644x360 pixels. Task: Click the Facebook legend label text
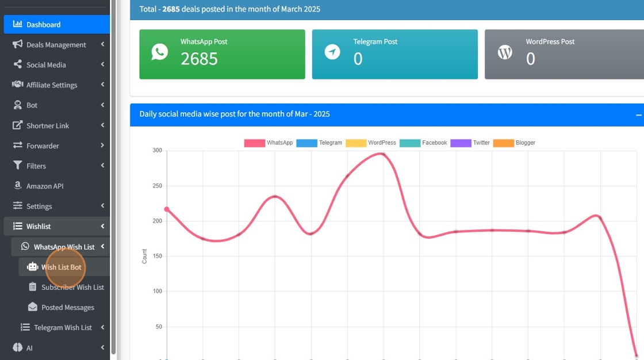tap(435, 143)
